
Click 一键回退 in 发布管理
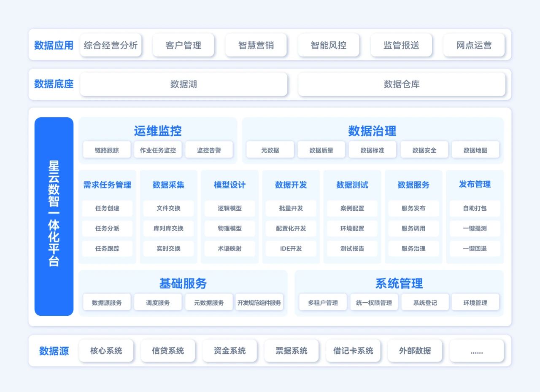475,249
